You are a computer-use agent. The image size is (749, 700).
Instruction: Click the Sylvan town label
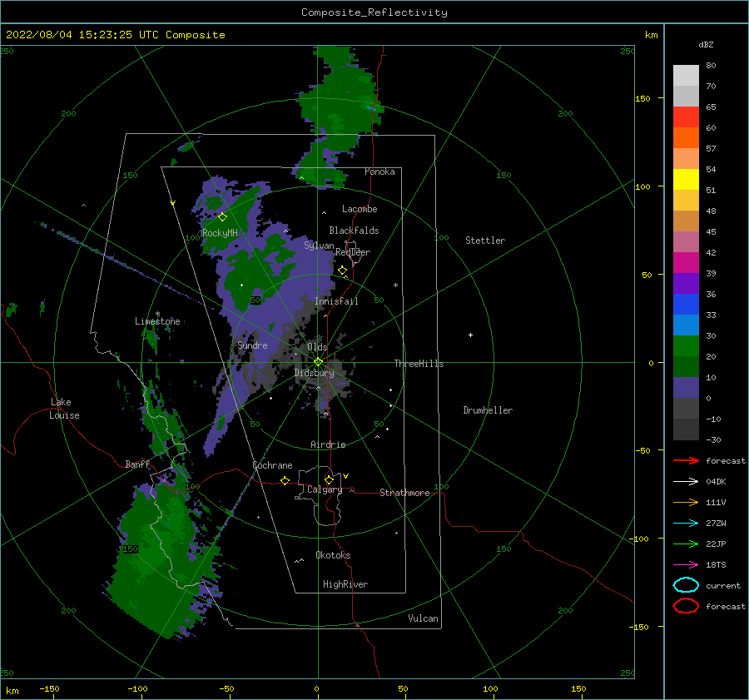319,246
